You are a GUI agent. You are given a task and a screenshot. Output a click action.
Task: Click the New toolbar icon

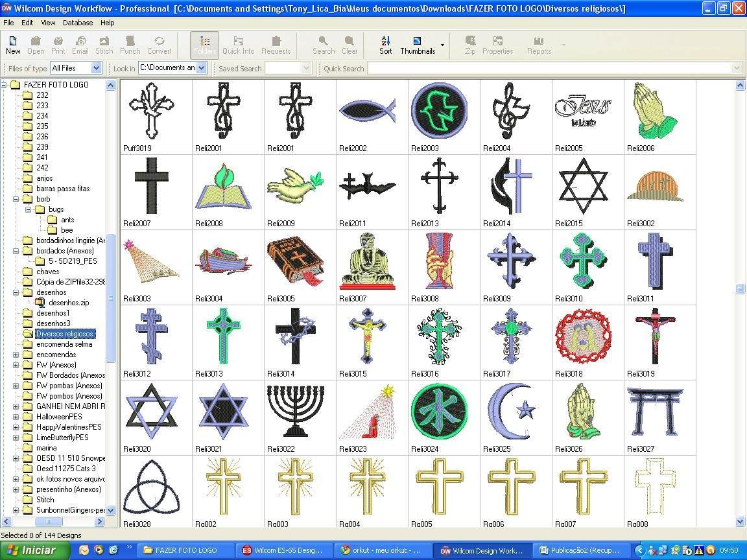click(x=13, y=45)
